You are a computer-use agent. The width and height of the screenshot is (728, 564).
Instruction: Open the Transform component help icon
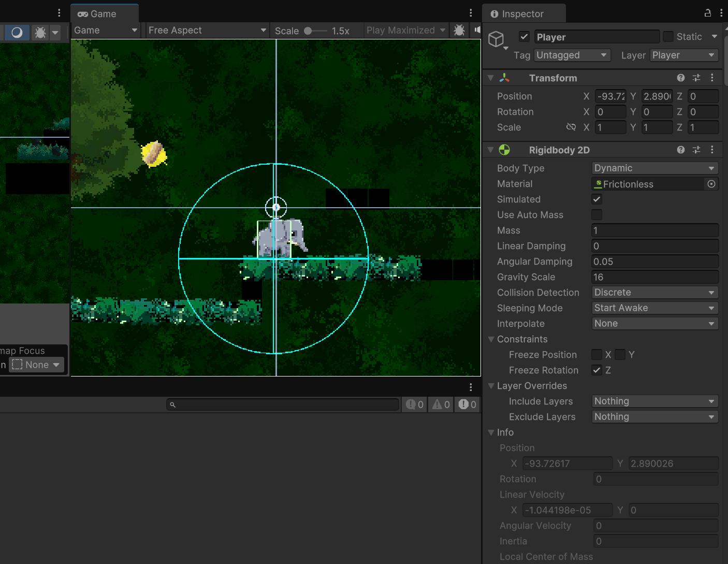[680, 78]
